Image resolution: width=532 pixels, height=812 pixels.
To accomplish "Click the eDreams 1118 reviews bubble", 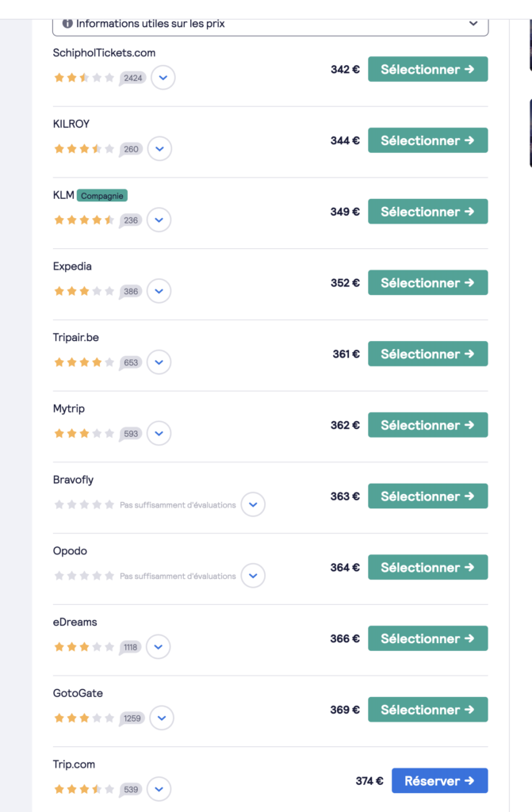I will coord(130,647).
